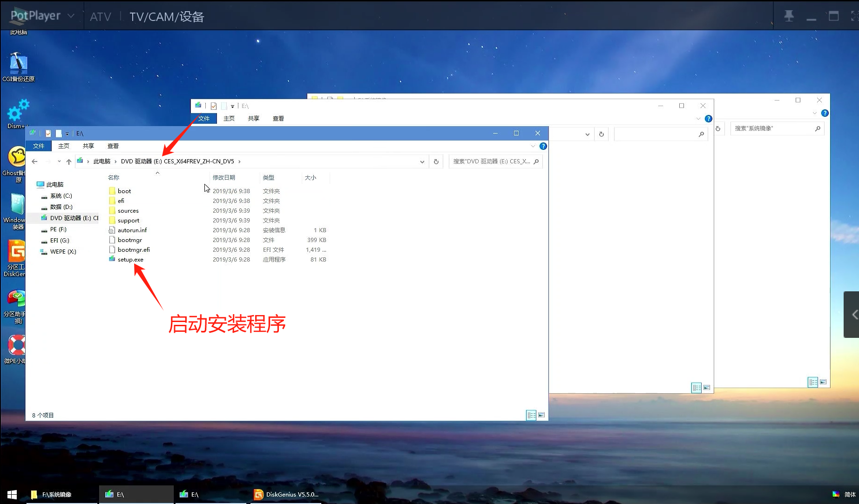The height and width of the screenshot is (504, 859).
Task: Select 此电脑 in the navigation tree
Action: pyautogui.click(x=54, y=185)
